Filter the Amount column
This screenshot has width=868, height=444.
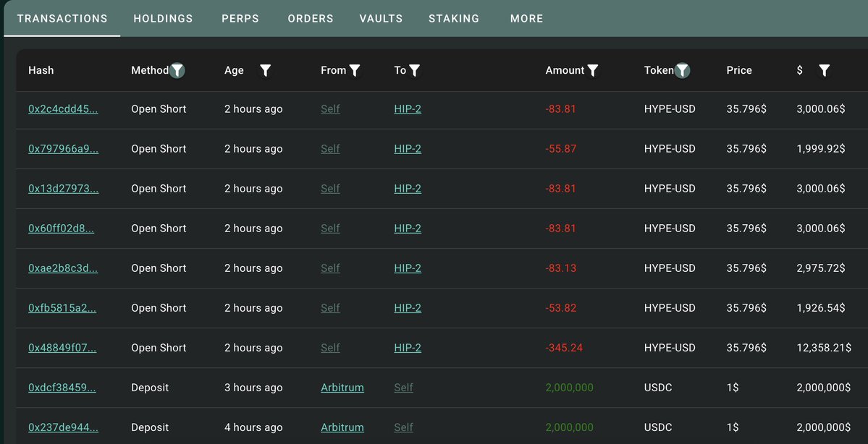[x=593, y=70]
